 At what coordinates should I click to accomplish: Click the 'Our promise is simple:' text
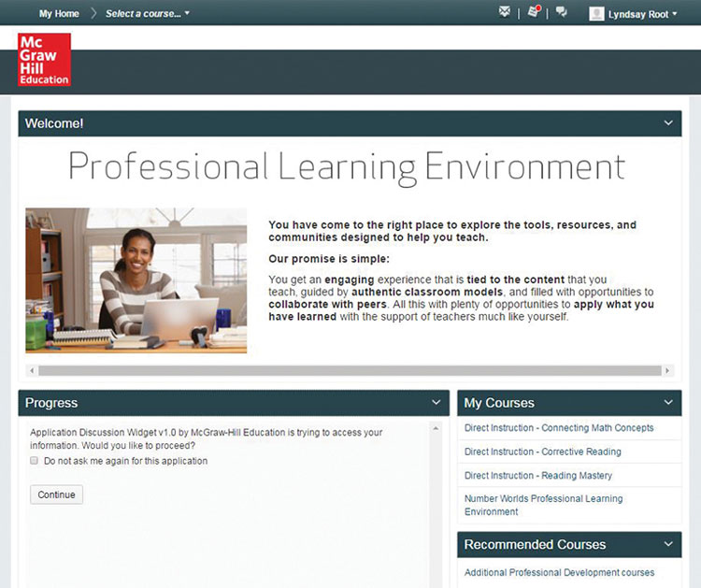pyautogui.click(x=329, y=259)
